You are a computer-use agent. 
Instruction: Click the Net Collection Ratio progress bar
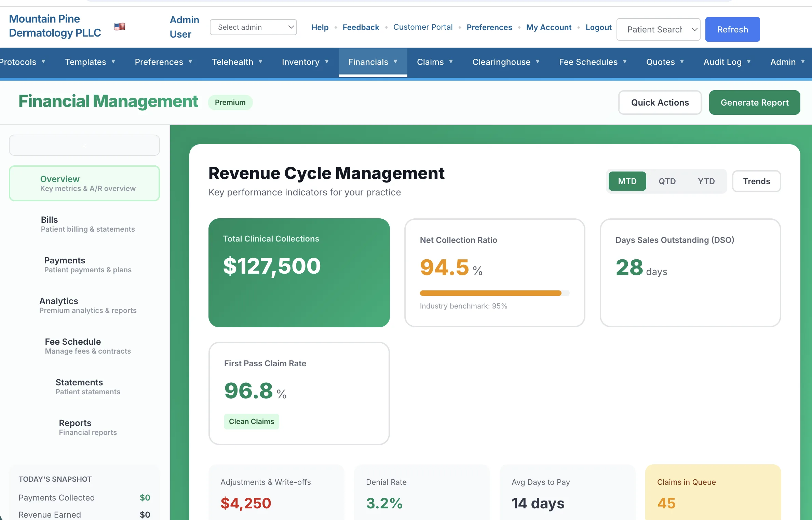[x=495, y=293]
